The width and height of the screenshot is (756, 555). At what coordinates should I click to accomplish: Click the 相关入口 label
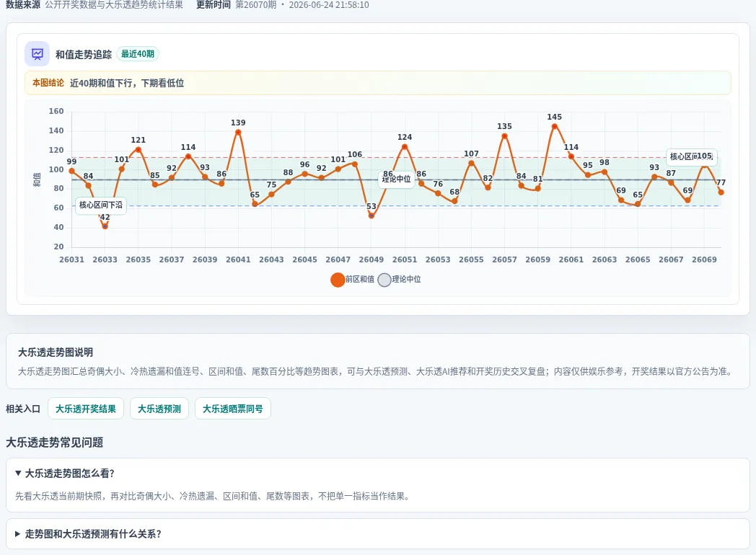coord(22,409)
